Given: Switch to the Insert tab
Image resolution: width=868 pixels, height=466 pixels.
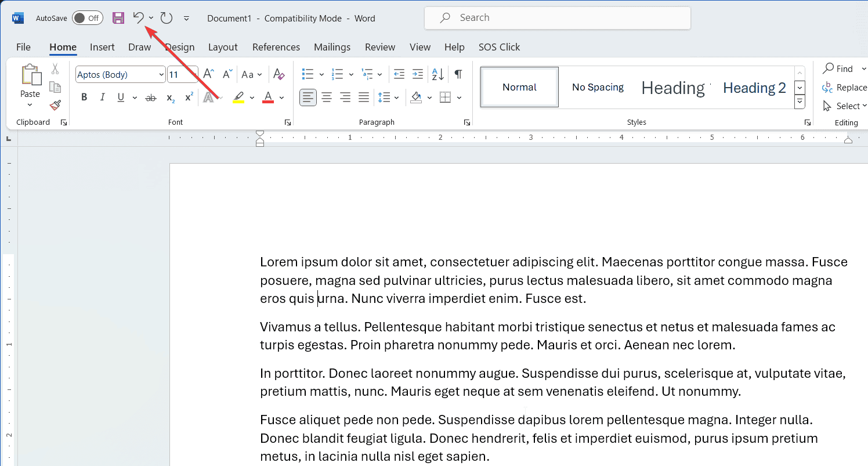Looking at the screenshot, I should click(x=102, y=47).
